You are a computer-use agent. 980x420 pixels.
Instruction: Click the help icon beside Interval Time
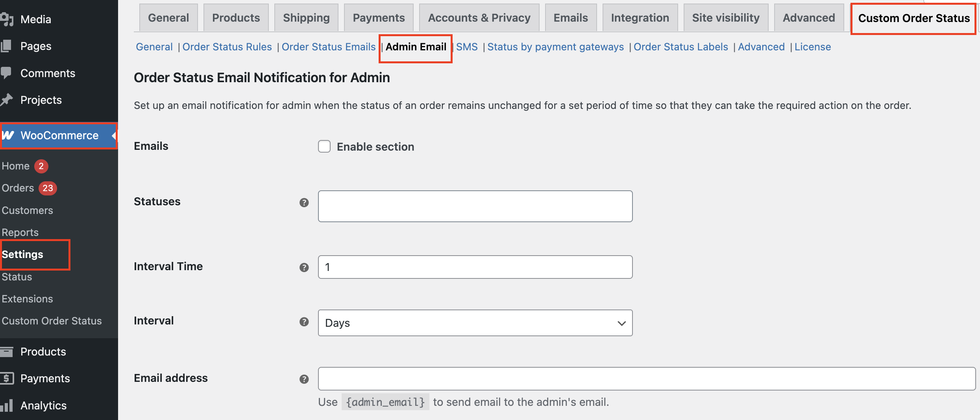coord(304,267)
